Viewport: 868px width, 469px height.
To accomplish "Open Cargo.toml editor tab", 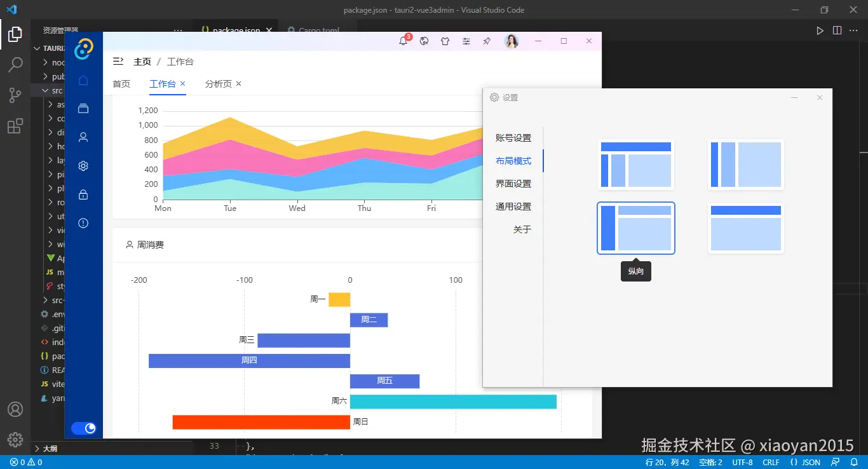I will 314,31.
